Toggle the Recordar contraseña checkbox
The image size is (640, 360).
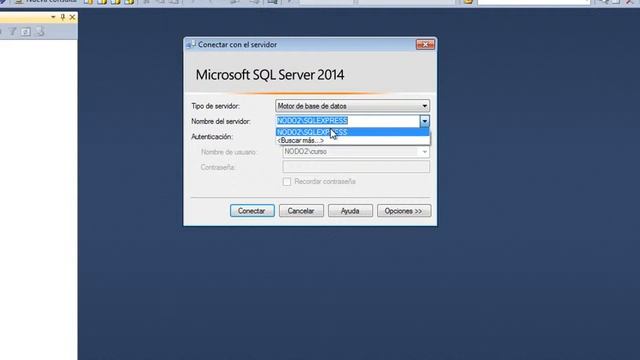click(287, 182)
